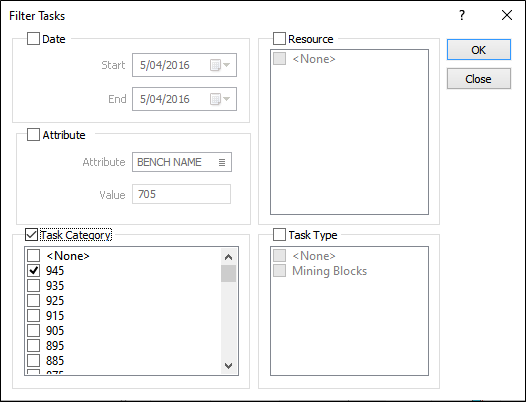Click the BENCH NAME attribute list icon

pyautogui.click(x=222, y=162)
